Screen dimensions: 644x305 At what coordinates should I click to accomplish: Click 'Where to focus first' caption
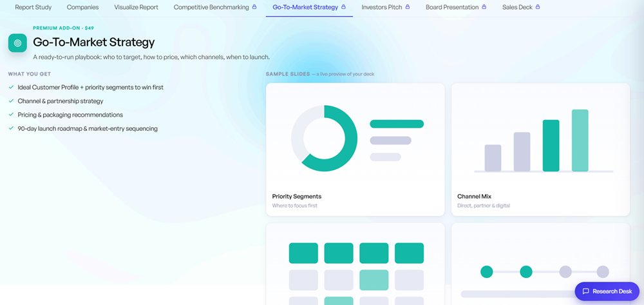tap(294, 206)
